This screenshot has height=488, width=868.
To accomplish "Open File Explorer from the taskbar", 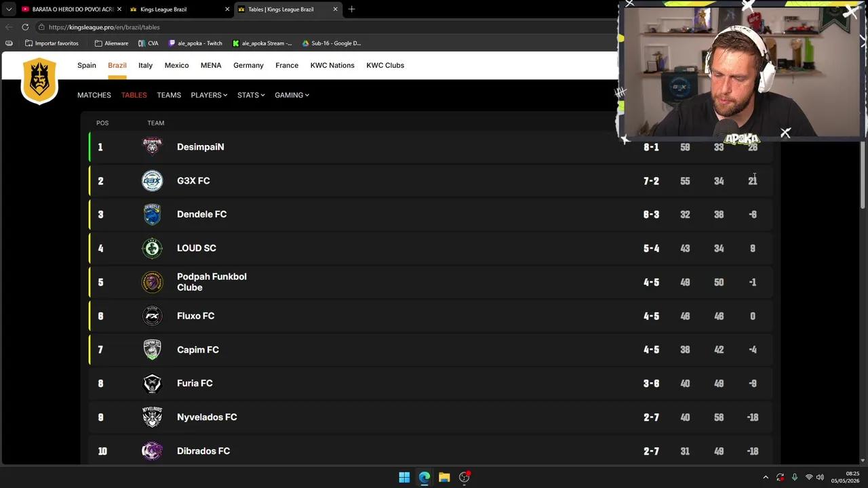I will pos(444,477).
